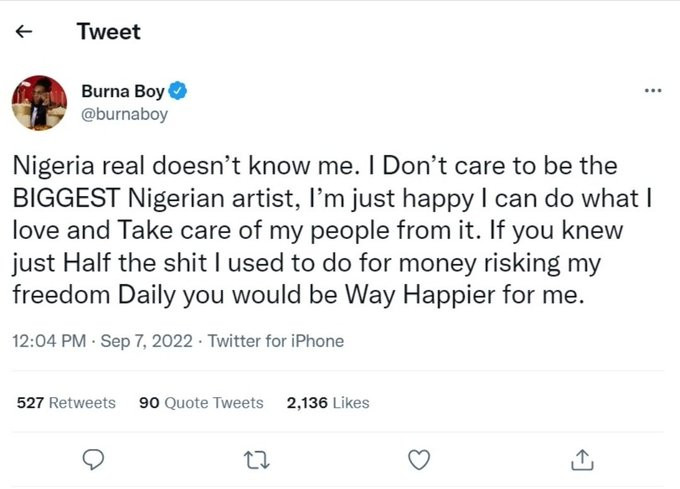View the 90 Quote Tweets list
Image resolution: width=680 pixels, height=489 pixels.
point(201,403)
